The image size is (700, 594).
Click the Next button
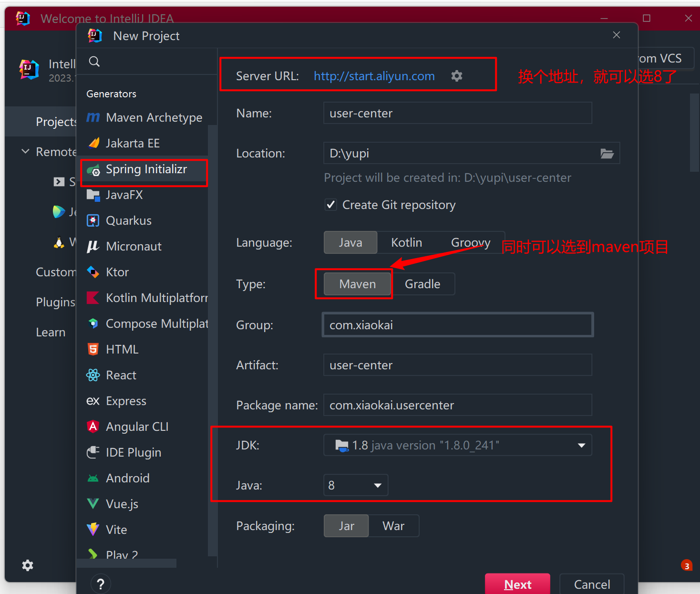point(517,584)
